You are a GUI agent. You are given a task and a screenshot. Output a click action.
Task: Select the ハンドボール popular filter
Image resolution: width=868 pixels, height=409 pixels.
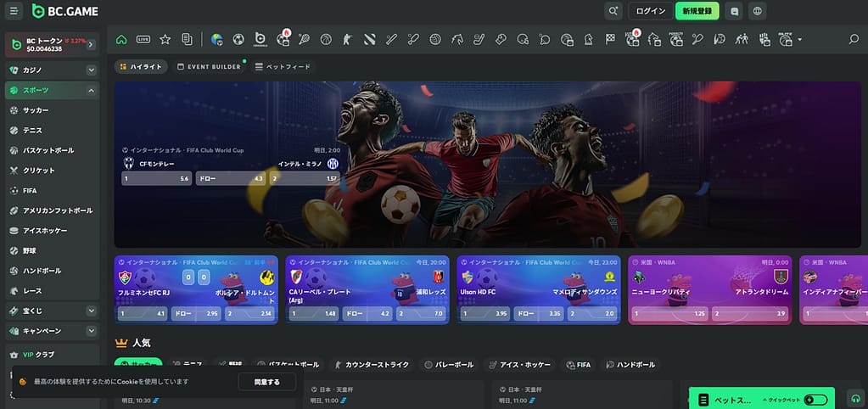tap(630, 365)
